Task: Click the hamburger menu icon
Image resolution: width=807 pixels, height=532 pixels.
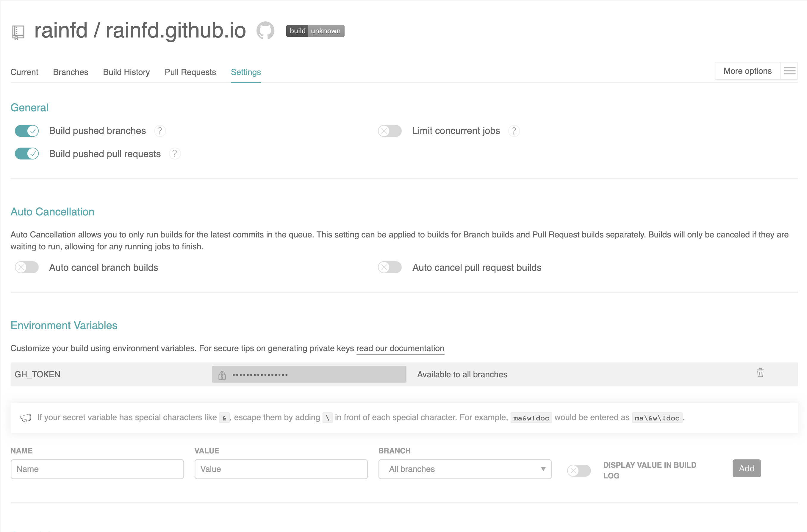Action: 789,71
